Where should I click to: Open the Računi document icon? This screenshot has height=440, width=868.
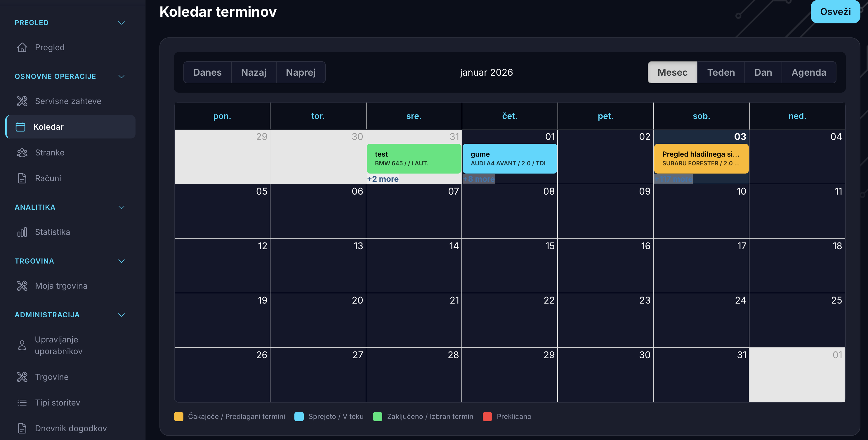pos(22,178)
